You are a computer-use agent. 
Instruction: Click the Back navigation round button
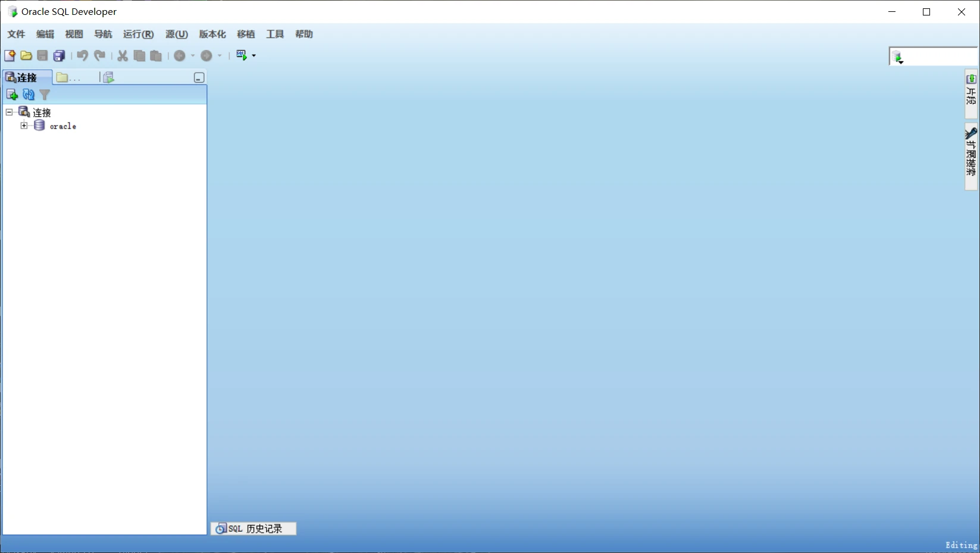pos(180,55)
